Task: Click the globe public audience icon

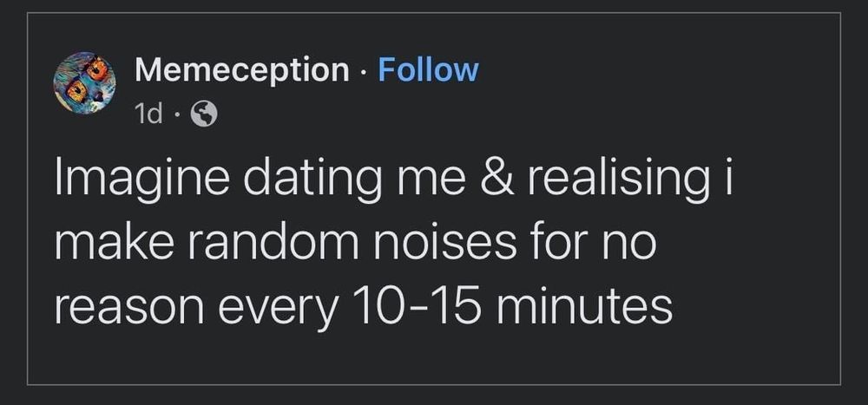Action: (204, 115)
